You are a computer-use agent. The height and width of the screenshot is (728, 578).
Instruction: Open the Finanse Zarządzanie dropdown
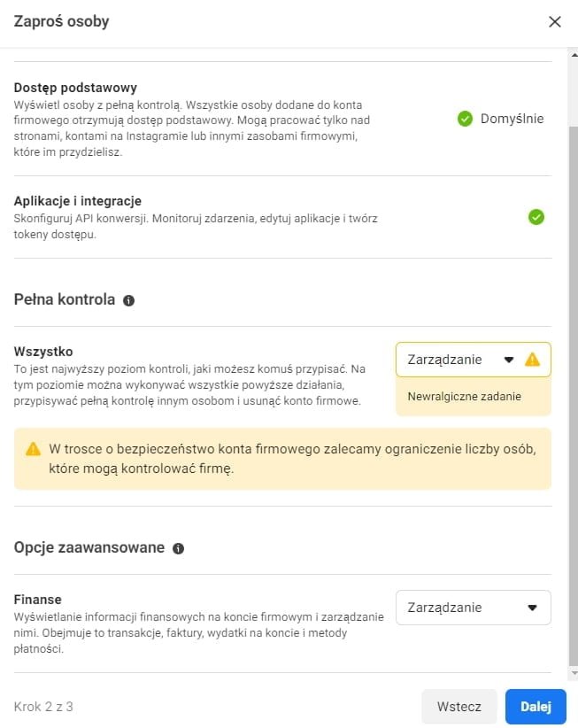473,608
